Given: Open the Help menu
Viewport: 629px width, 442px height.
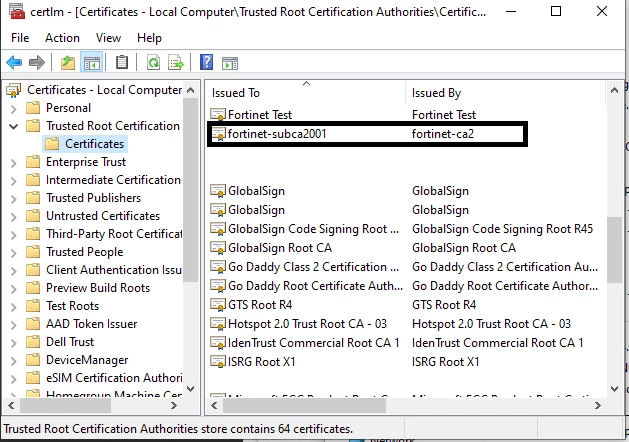Looking at the screenshot, I should coord(149,38).
